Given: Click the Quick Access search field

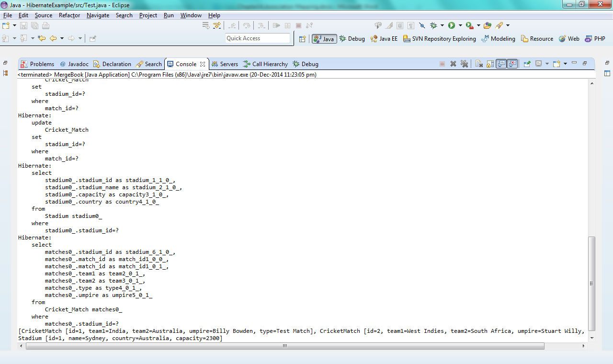Looking at the screenshot, I should (x=258, y=38).
